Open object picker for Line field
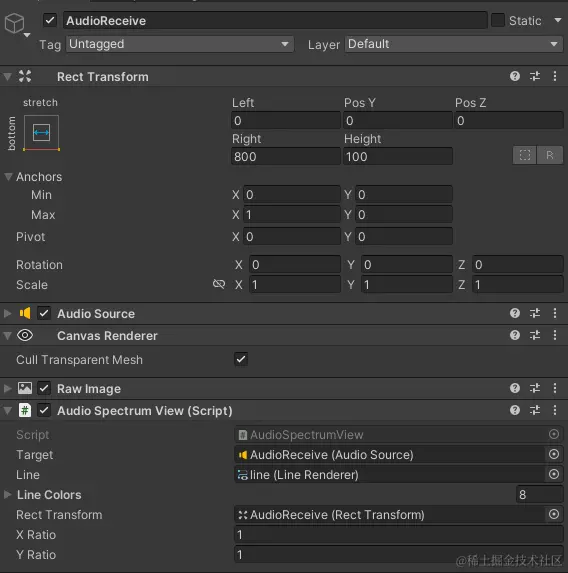This screenshot has height=573, width=568. [x=554, y=474]
